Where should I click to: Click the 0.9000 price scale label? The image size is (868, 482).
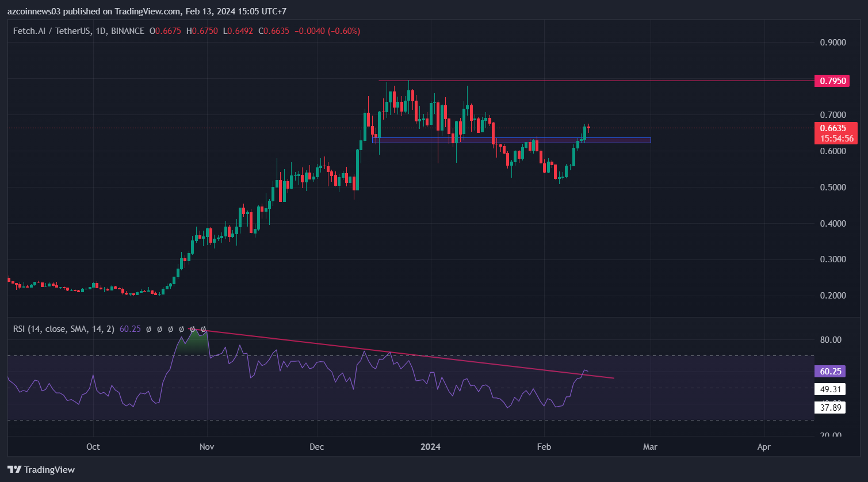[x=832, y=43]
